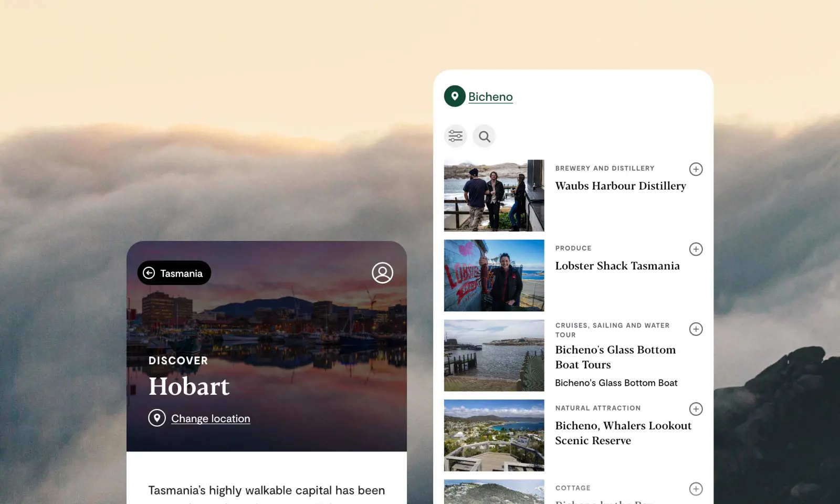Open the Bicheno location link
The height and width of the screenshot is (504, 840).
tap(490, 97)
